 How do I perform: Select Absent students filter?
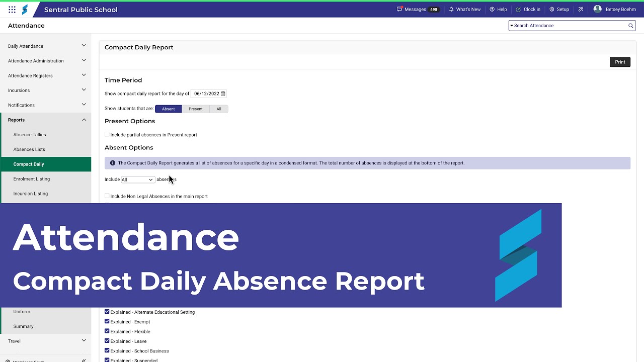pos(168,109)
